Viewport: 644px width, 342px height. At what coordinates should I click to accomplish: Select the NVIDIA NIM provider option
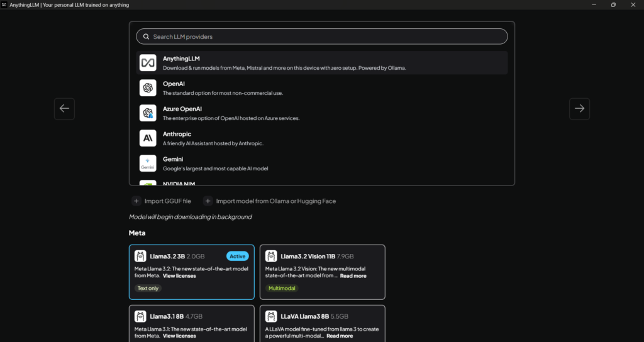[x=179, y=184]
